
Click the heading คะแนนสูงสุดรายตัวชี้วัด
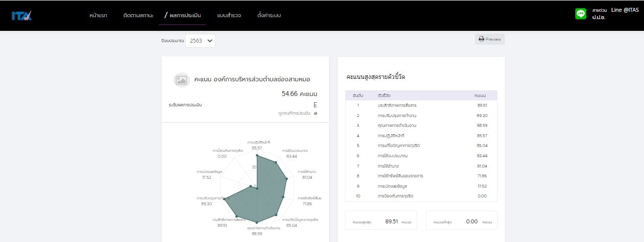(x=375, y=77)
